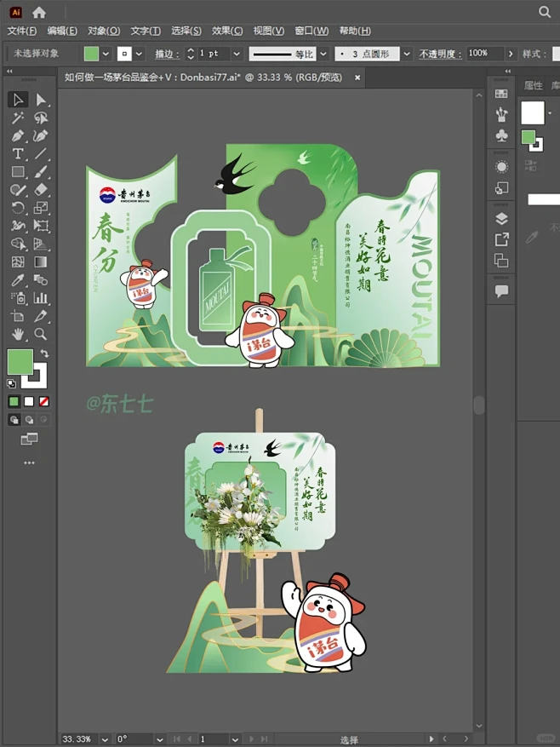Set paint mode to None

tap(43, 401)
